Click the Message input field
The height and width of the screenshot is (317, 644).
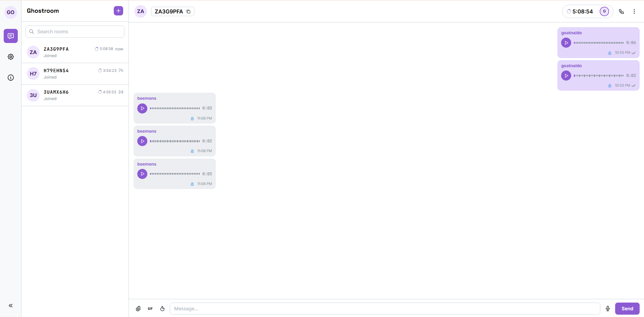point(385,309)
